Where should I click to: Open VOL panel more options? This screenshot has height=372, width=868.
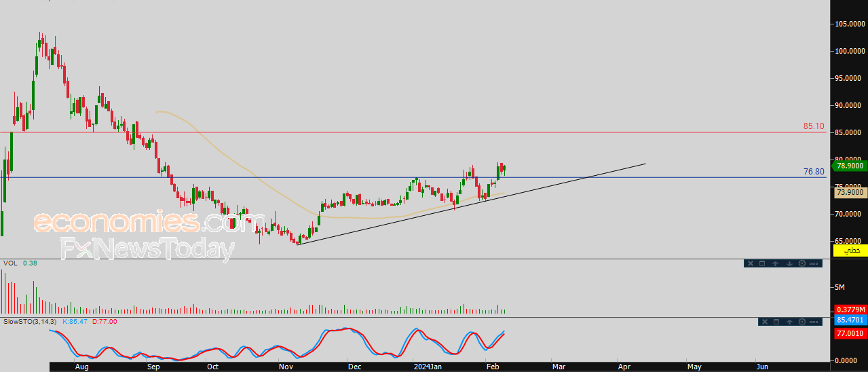(x=814, y=263)
